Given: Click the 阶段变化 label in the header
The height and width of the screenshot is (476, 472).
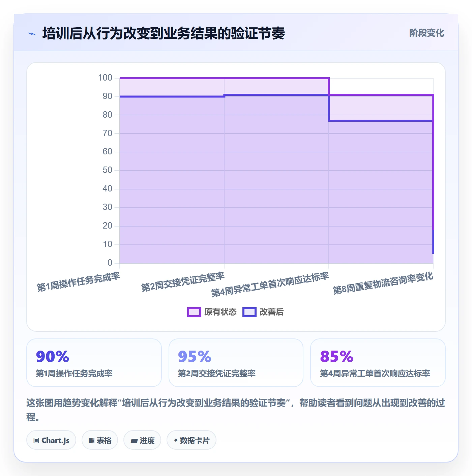Looking at the screenshot, I should point(426,33).
